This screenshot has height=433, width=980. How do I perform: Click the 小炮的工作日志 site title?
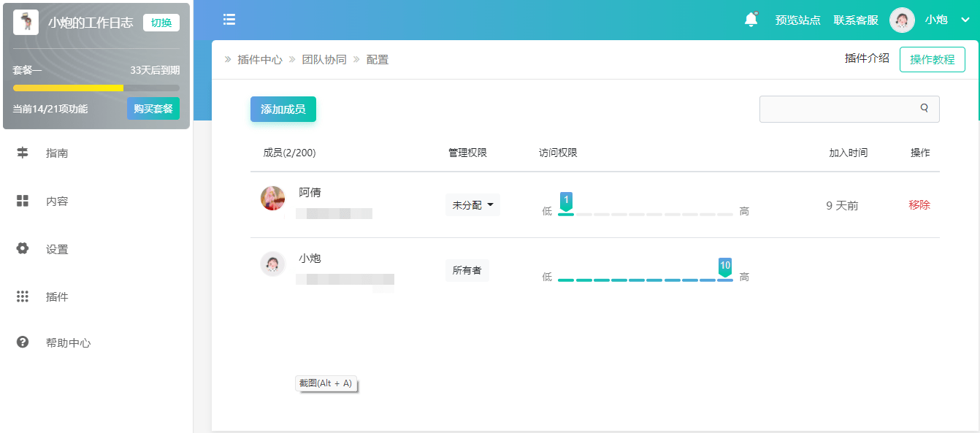tap(91, 23)
